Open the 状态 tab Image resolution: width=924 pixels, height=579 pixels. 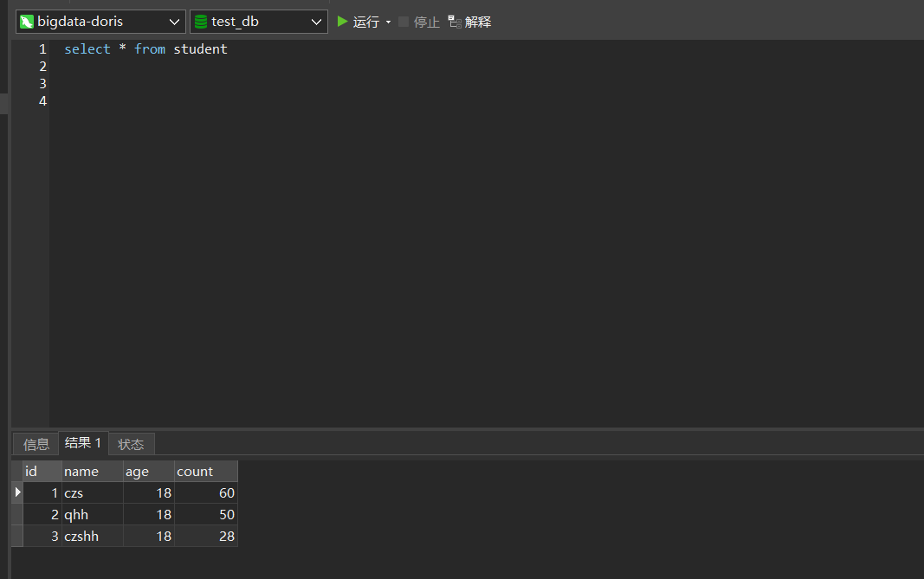tap(131, 444)
